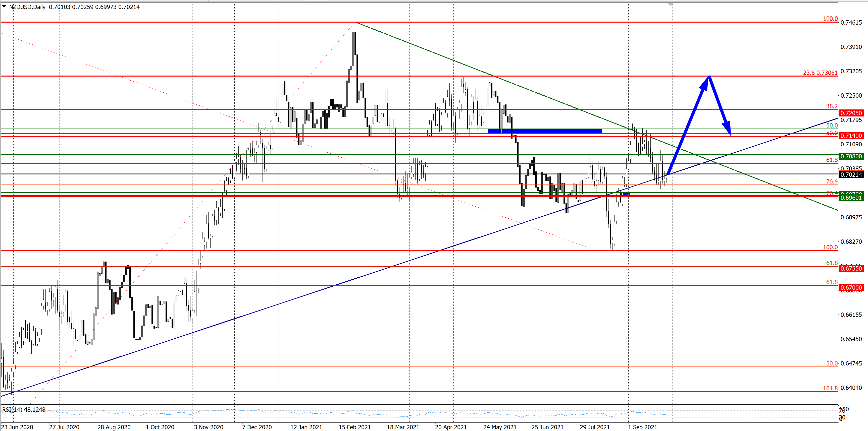Screen dimensions: 868x431
Task: Click the green 0.69601 price level label
Action: pos(851,198)
